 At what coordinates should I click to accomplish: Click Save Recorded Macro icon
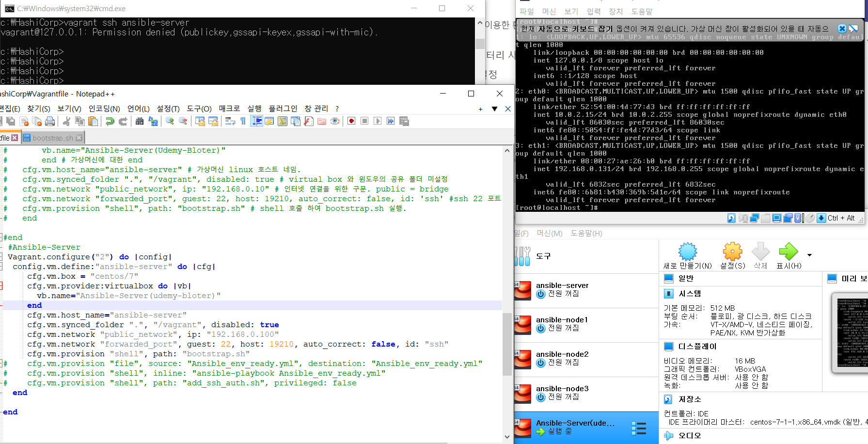(404, 121)
